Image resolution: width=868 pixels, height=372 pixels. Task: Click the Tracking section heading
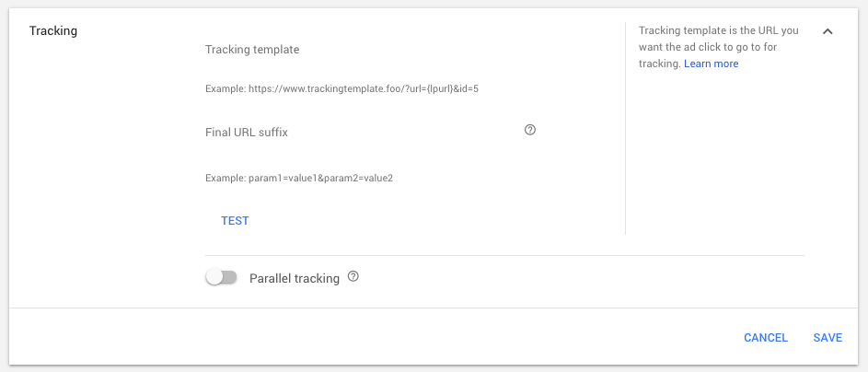53,31
